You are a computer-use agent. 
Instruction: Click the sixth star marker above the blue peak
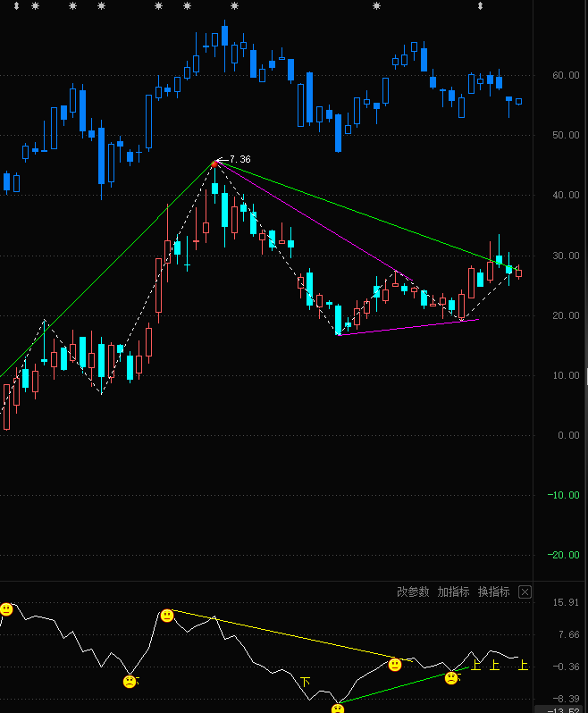coord(234,6)
